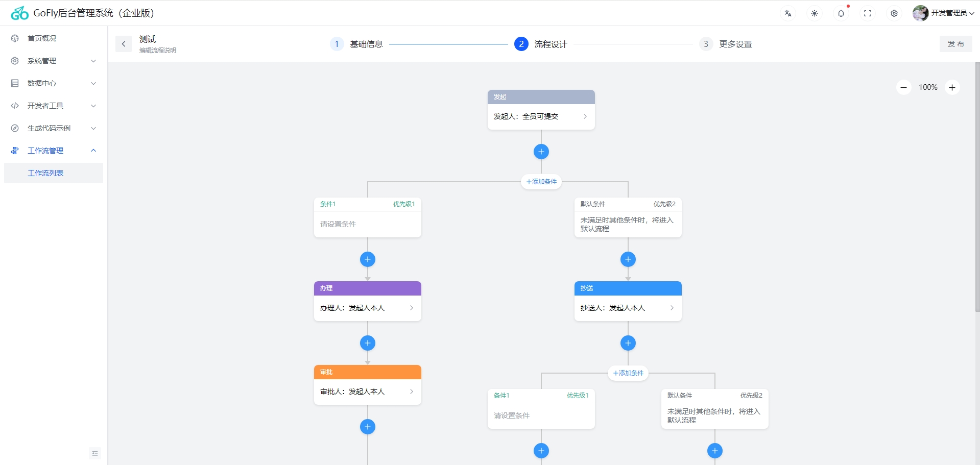The height and width of the screenshot is (465, 980).
Task: Zoom in with the plus button
Action: tap(952, 87)
